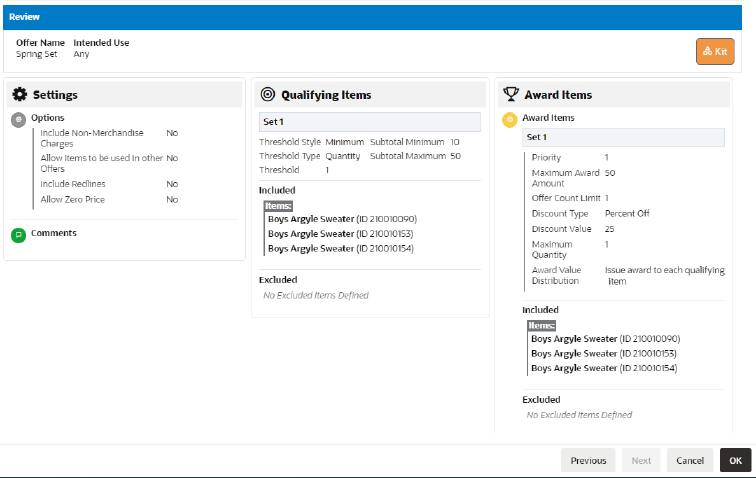Click the Subtotal Maximum value 50

[456, 156]
